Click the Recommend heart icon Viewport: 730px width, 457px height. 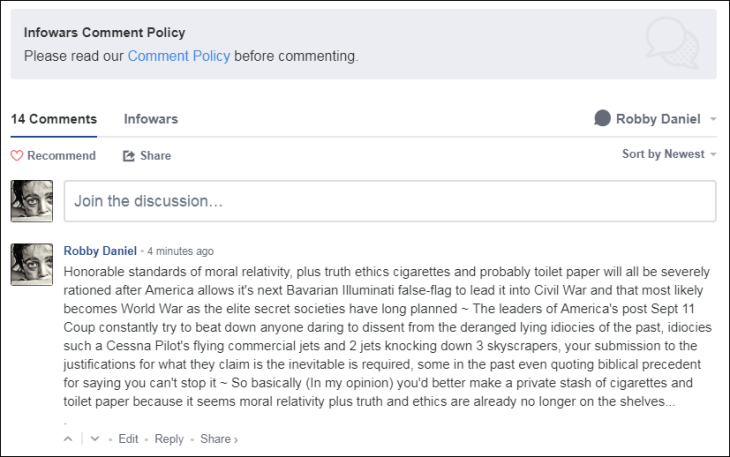tap(16, 156)
